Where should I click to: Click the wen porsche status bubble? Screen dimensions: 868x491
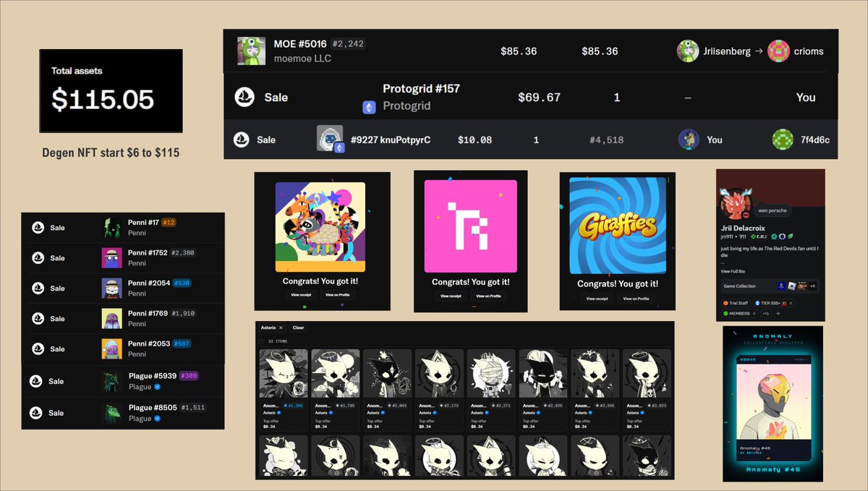click(x=771, y=210)
